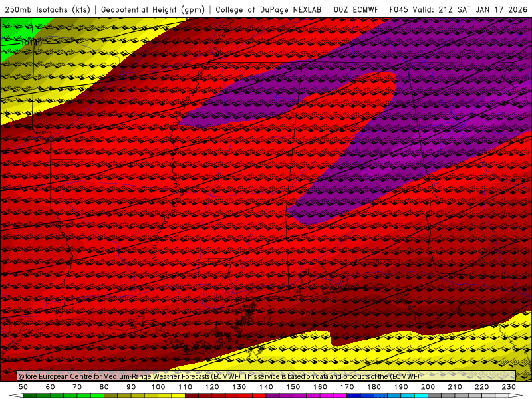This screenshot has height=399, width=532.
Task: Click the "250mb Isotachs (kts)" title text
Action: (48, 9)
